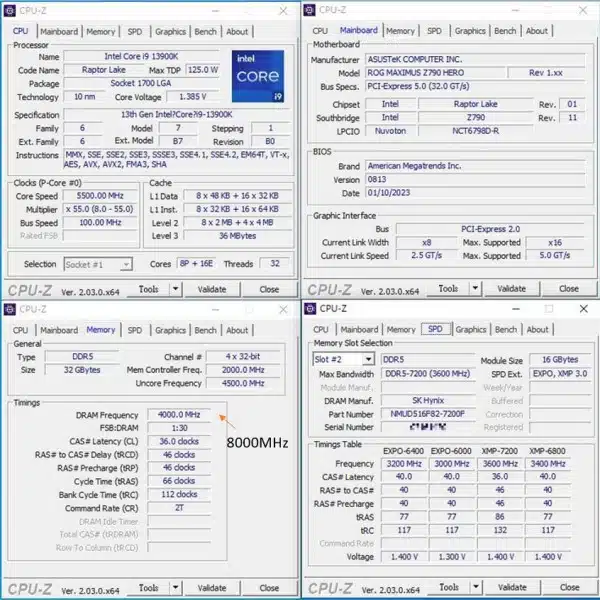
Task: Click the Max TDP 125.0 W value
Action: pyautogui.click(x=202, y=70)
